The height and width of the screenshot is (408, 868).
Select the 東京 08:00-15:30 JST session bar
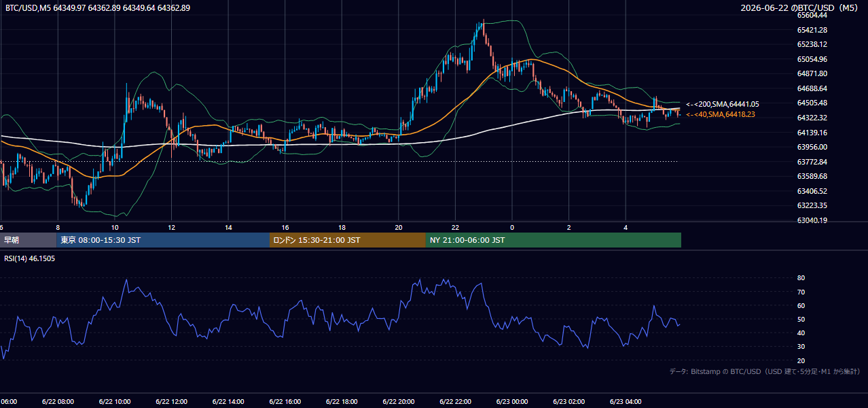163,240
